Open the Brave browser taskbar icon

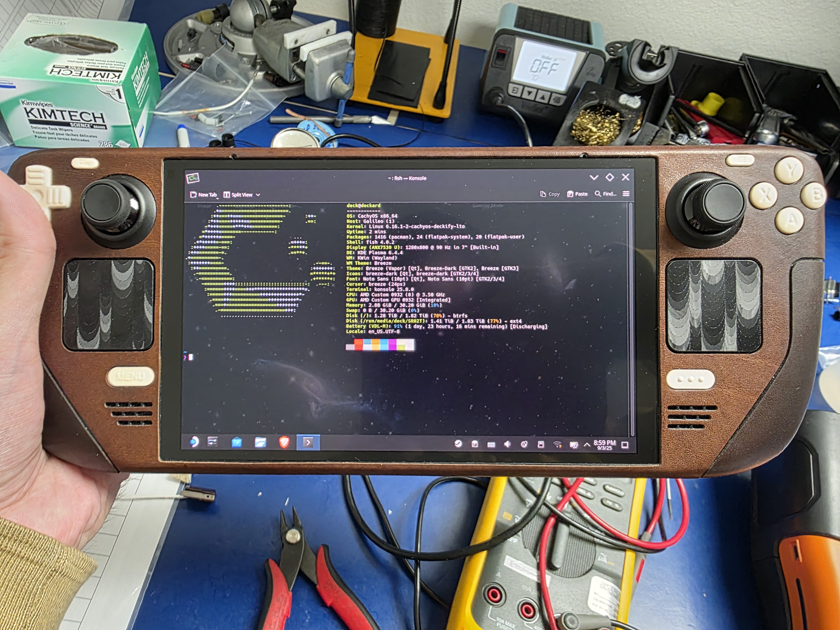(x=284, y=442)
